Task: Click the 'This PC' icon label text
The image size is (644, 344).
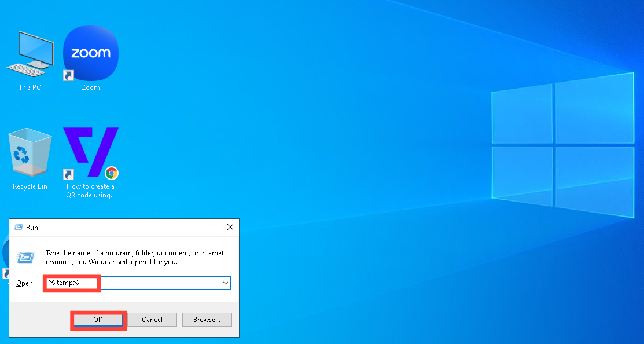Action: click(x=30, y=87)
